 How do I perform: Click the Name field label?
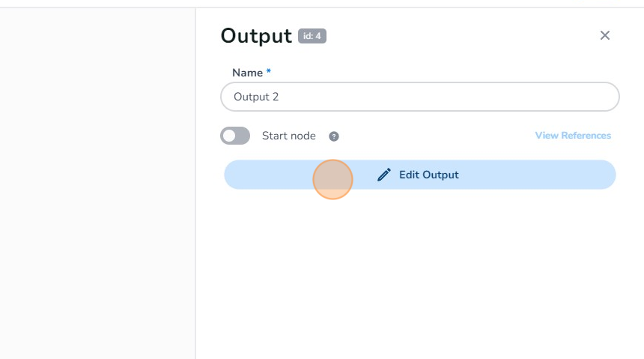point(247,73)
